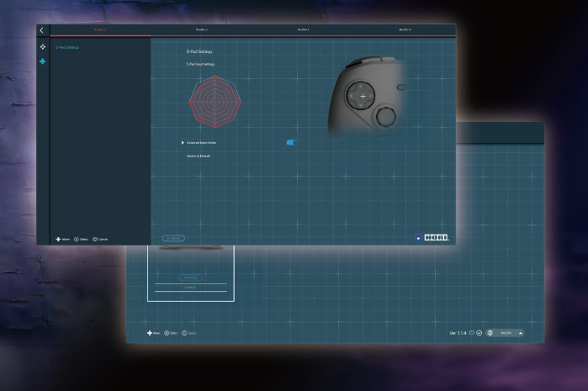Open the English language selector
The width and height of the screenshot is (588, 391).
(x=505, y=333)
